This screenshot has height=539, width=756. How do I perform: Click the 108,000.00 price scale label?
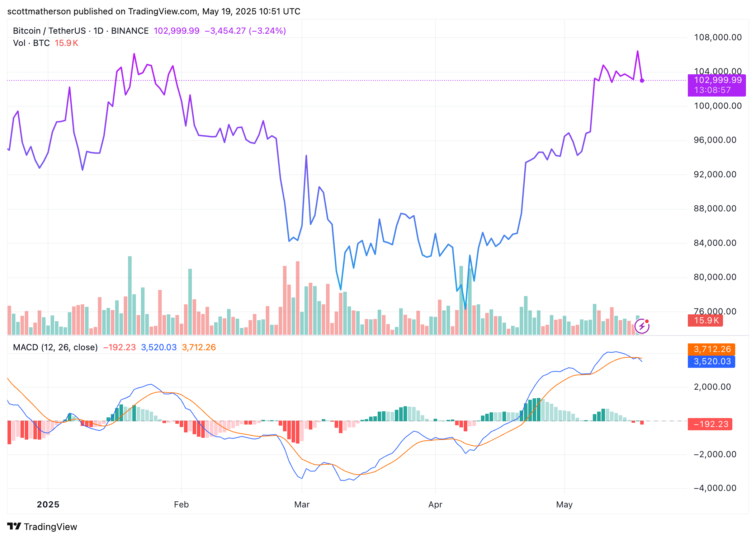point(718,37)
